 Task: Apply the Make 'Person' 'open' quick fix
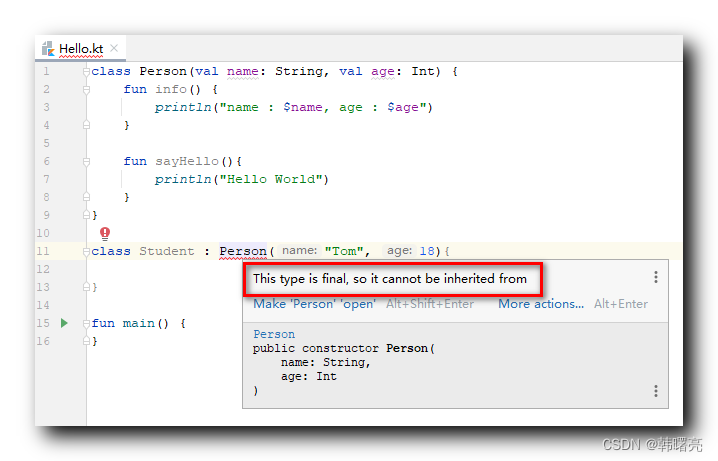[315, 304]
